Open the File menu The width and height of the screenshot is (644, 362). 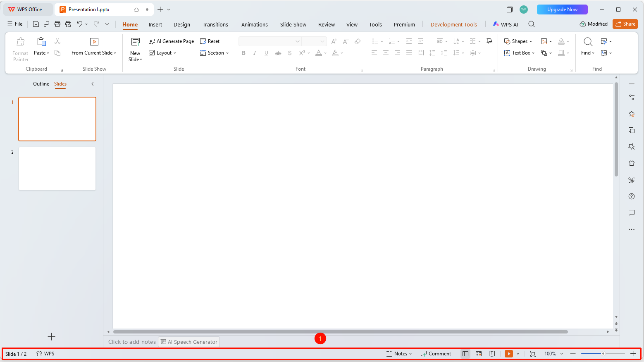point(15,24)
